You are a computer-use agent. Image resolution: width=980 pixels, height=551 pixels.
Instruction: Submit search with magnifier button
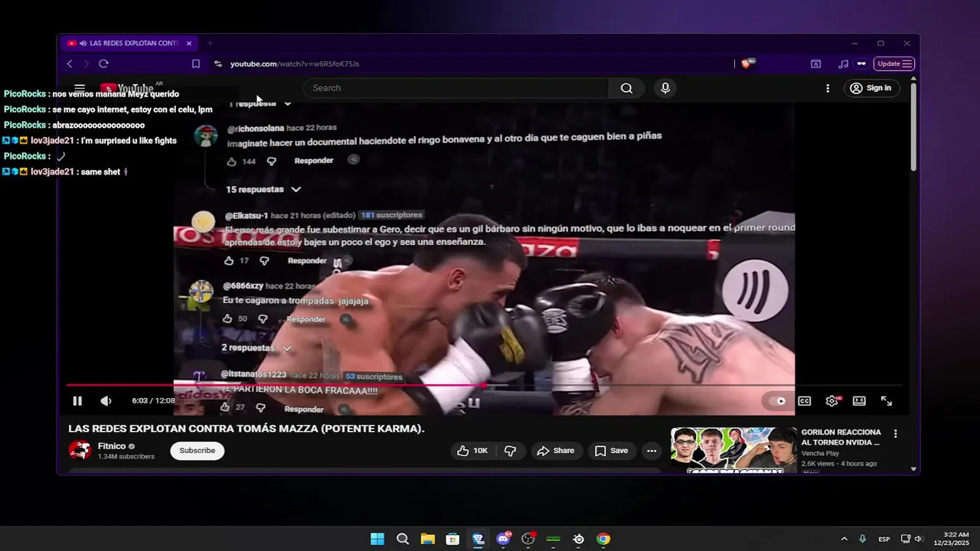[x=626, y=88]
